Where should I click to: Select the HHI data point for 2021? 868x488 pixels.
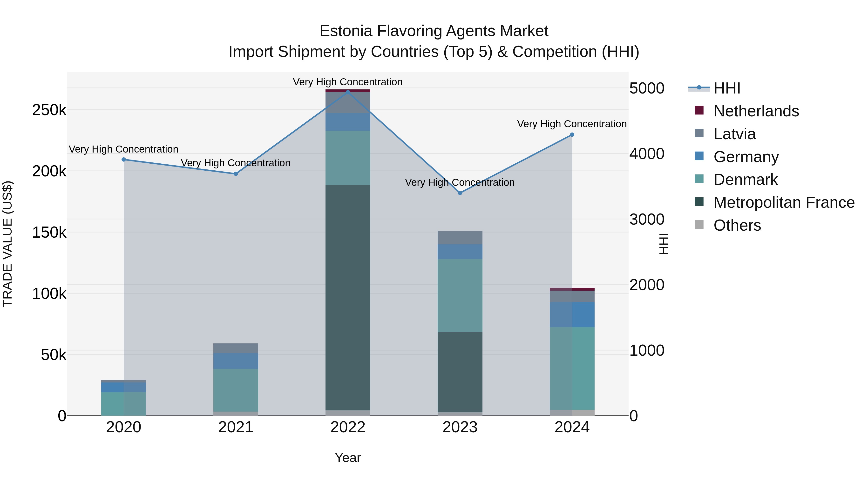pos(236,174)
